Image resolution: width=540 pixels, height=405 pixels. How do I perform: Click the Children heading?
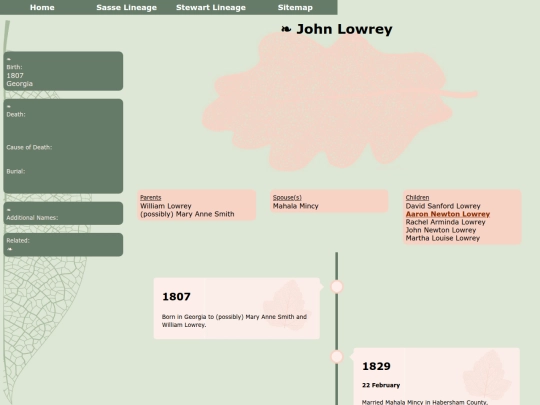coord(417,197)
